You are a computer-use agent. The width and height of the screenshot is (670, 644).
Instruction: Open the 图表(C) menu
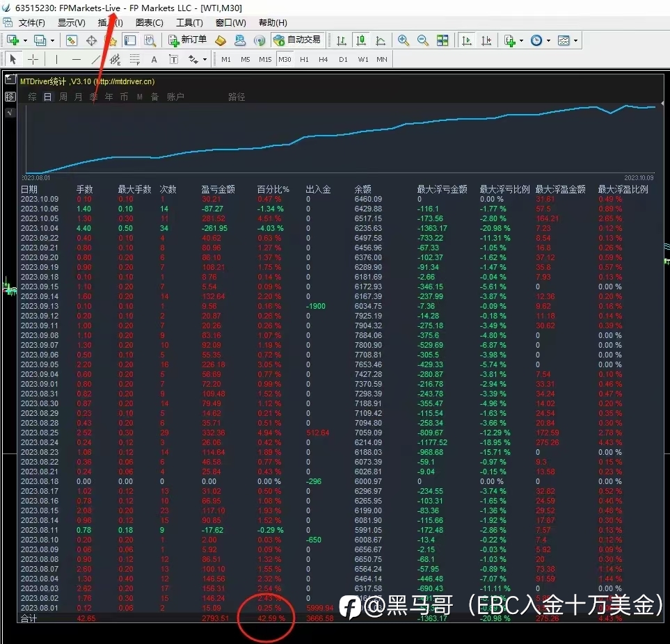pos(149,23)
